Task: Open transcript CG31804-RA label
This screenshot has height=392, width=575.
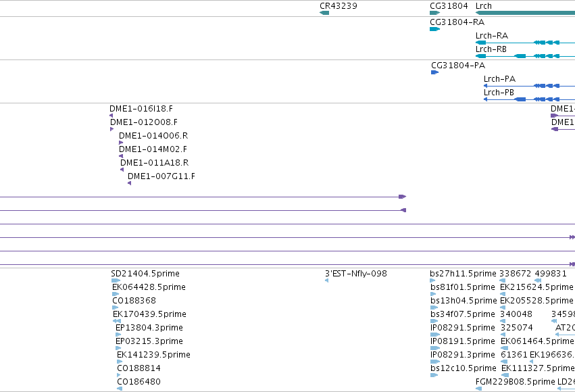Action: [x=457, y=22]
